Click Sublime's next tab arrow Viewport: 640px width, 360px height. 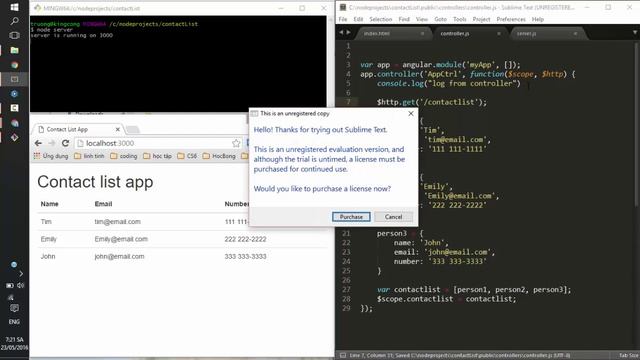pos(349,32)
